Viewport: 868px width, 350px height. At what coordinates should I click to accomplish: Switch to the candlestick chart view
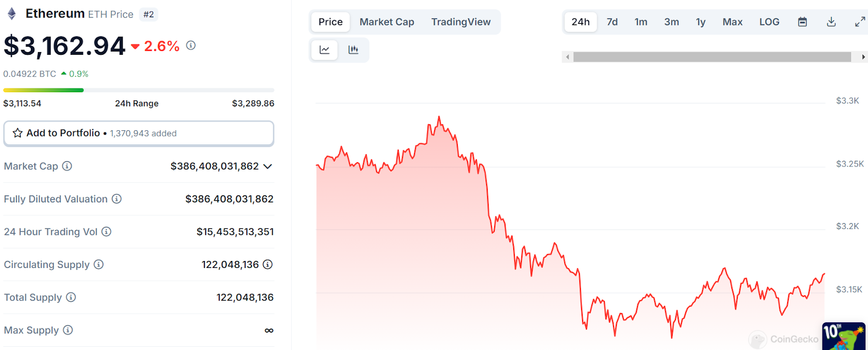(353, 49)
